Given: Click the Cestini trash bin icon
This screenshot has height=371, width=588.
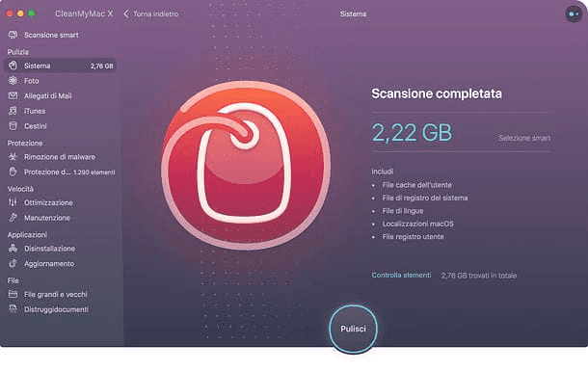Looking at the screenshot, I should (13, 126).
